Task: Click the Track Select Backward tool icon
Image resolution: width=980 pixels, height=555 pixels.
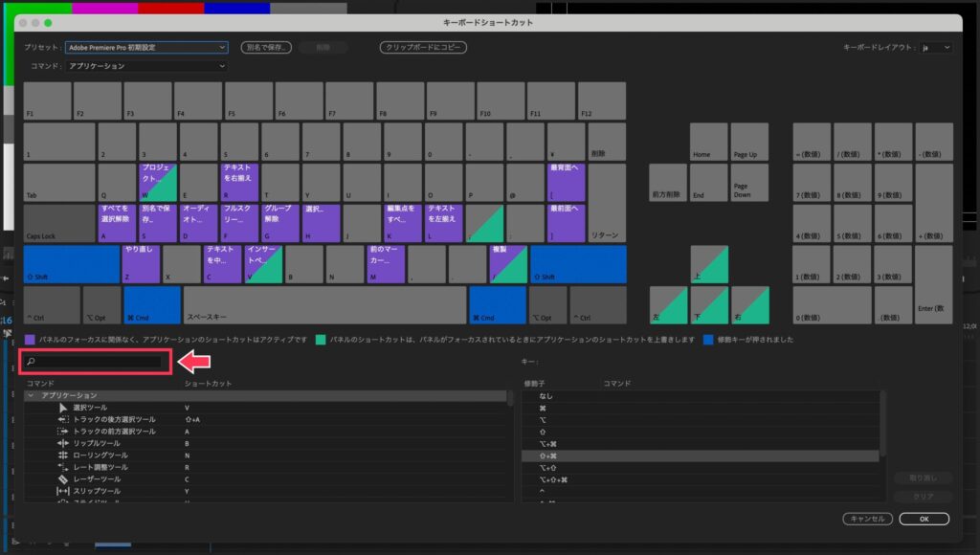Action: [x=64, y=419]
